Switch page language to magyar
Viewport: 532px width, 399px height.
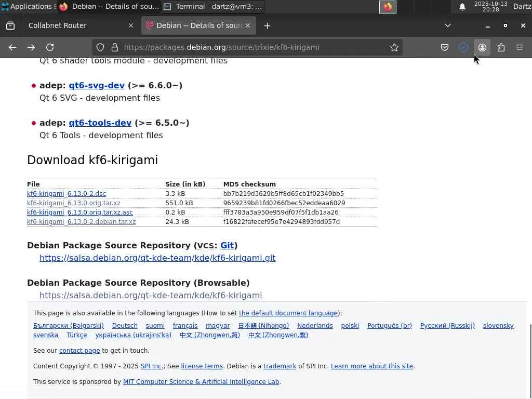[x=218, y=326]
